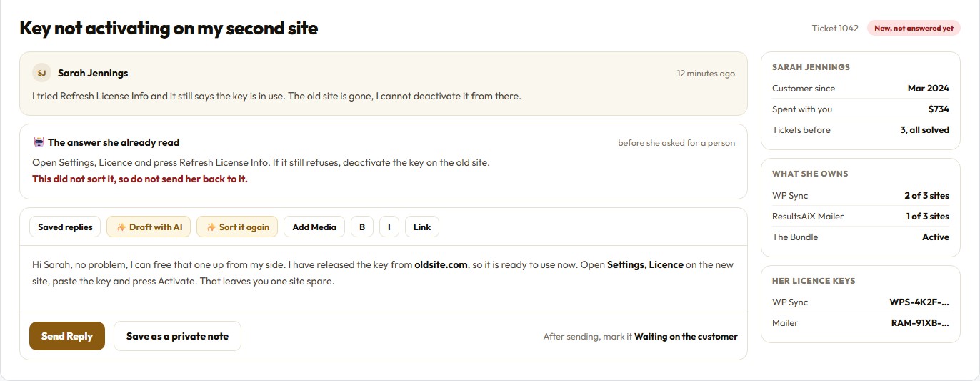The height and width of the screenshot is (381, 980).
Task: Generate a Draft with AI
Action: point(149,227)
